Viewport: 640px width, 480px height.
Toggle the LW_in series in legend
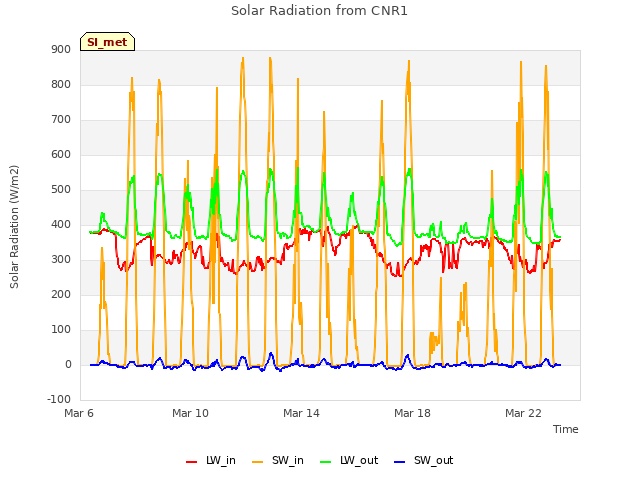211,461
